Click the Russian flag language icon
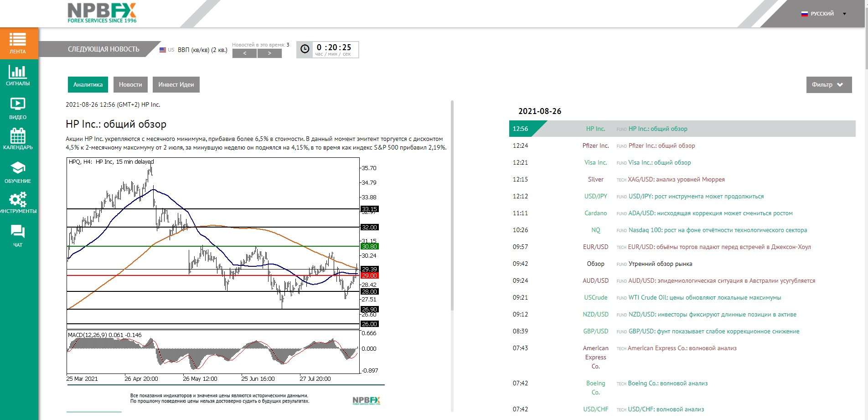The width and height of the screenshot is (868, 420). tap(805, 14)
